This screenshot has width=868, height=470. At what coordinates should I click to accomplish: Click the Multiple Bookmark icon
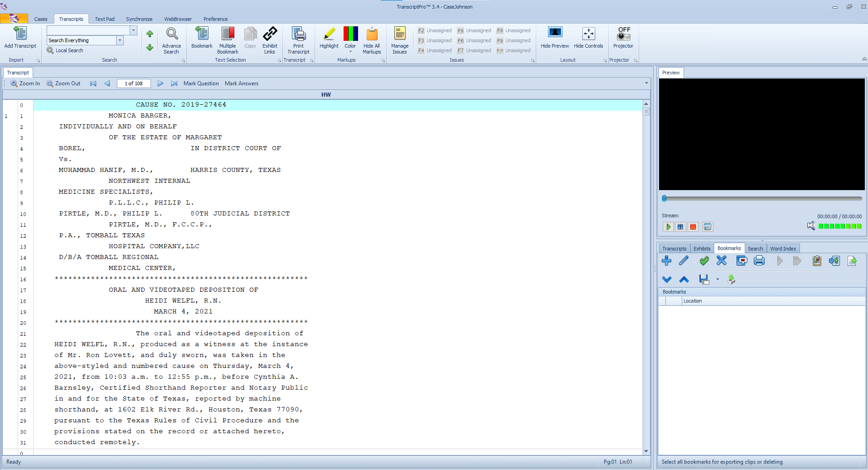coord(228,40)
